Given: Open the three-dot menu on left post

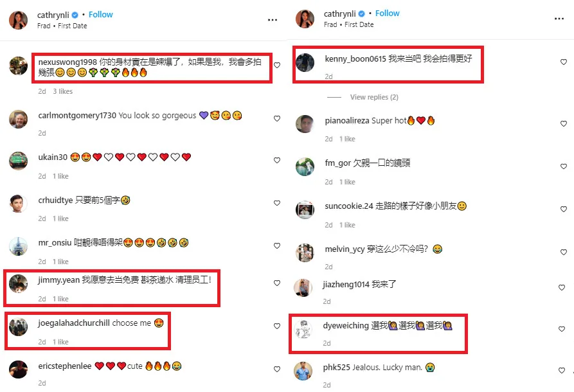Looking at the screenshot, I should 273,20.
